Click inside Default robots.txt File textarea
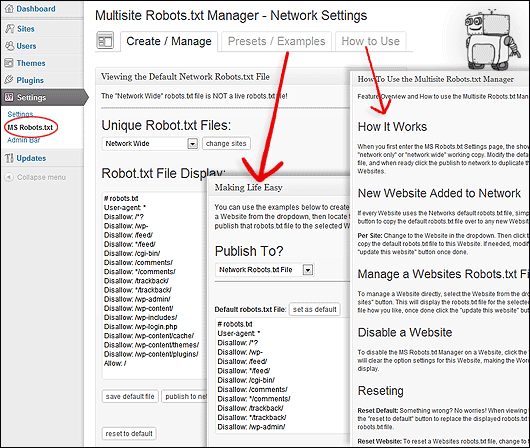The image size is (530, 448). tap(283, 375)
